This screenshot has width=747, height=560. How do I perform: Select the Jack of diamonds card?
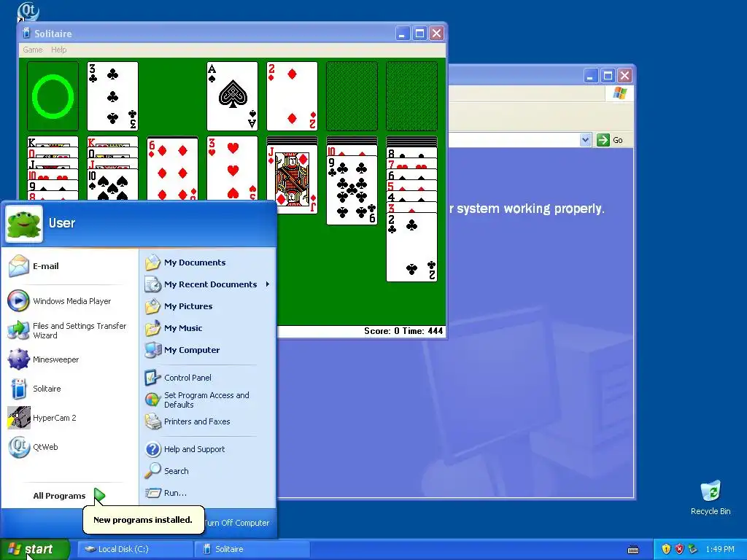click(292, 179)
